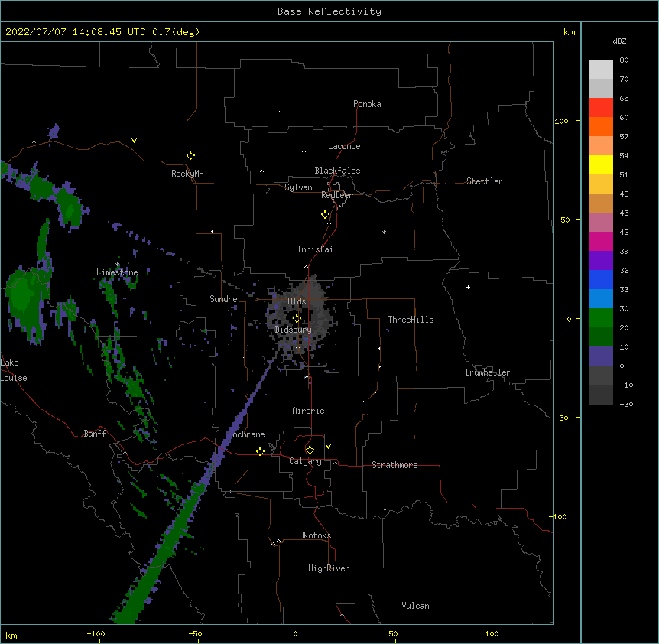The height and width of the screenshot is (644, 659).
Task: Click the red 60 dBZ legend swatch
Action: pos(601,108)
